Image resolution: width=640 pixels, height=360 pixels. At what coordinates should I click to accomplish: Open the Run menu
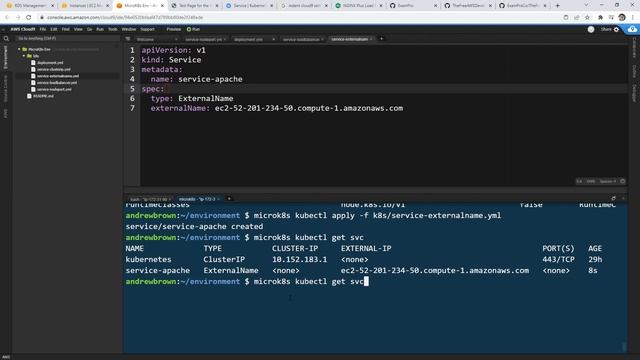[x=100, y=29]
